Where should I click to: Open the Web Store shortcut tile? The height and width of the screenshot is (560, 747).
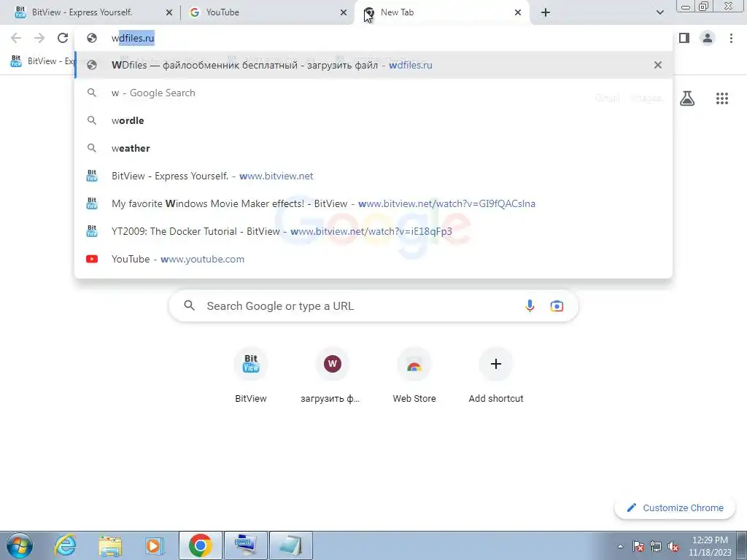(414, 376)
